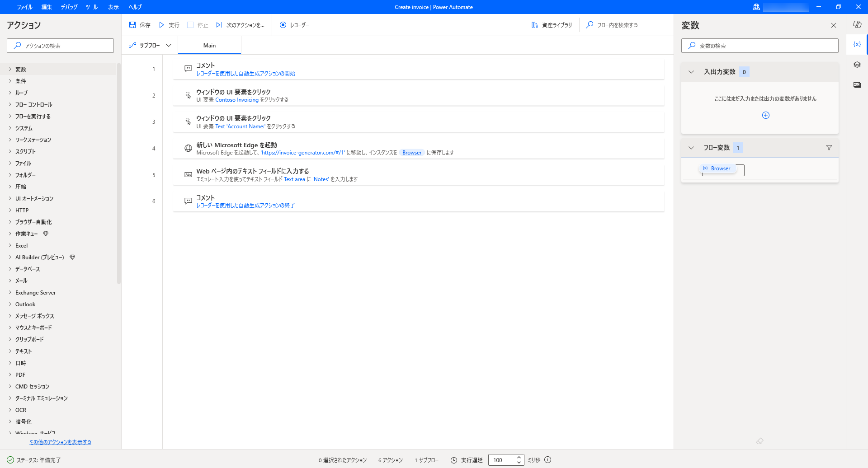
Task: Expand the 条件 action group
Action: pos(10,81)
